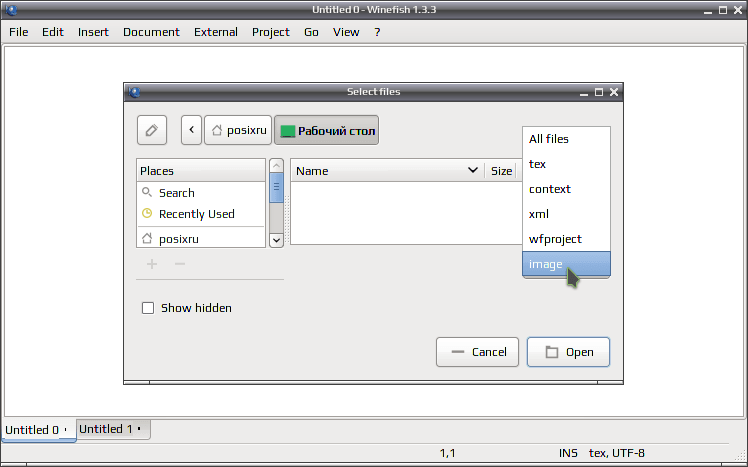
Task: Select All files filter option
Action: 566,139
